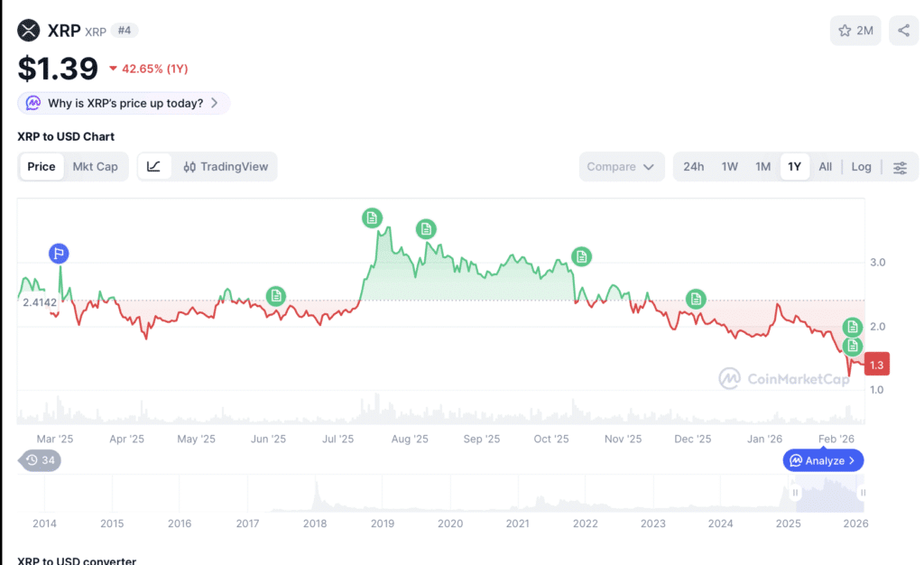Click the Jul '25 axis label
The height and width of the screenshot is (565, 924).
[x=337, y=439]
